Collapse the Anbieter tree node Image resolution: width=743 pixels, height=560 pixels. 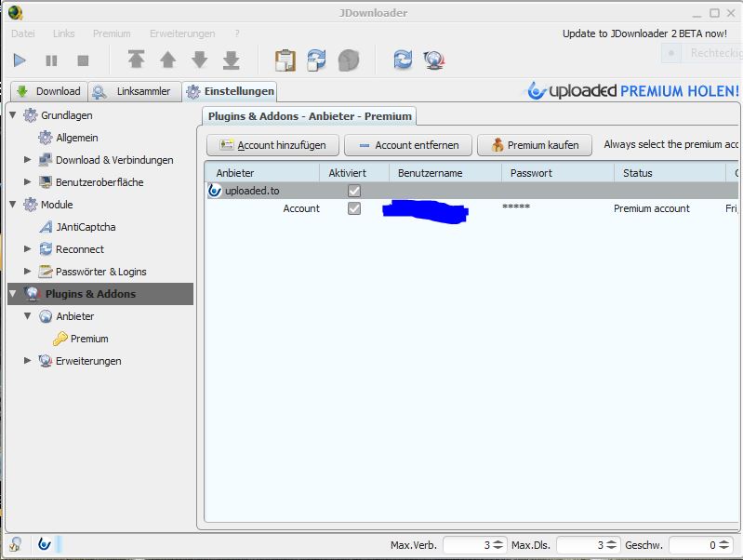point(28,315)
